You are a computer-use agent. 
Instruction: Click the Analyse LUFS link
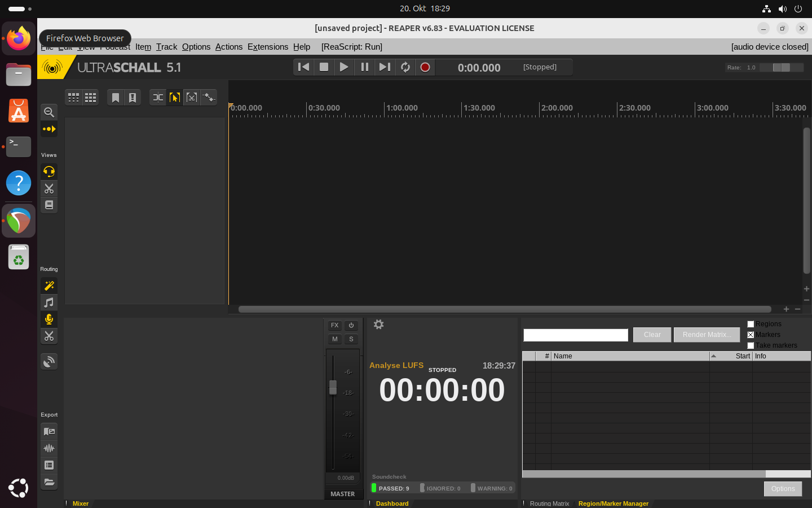pos(396,365)
